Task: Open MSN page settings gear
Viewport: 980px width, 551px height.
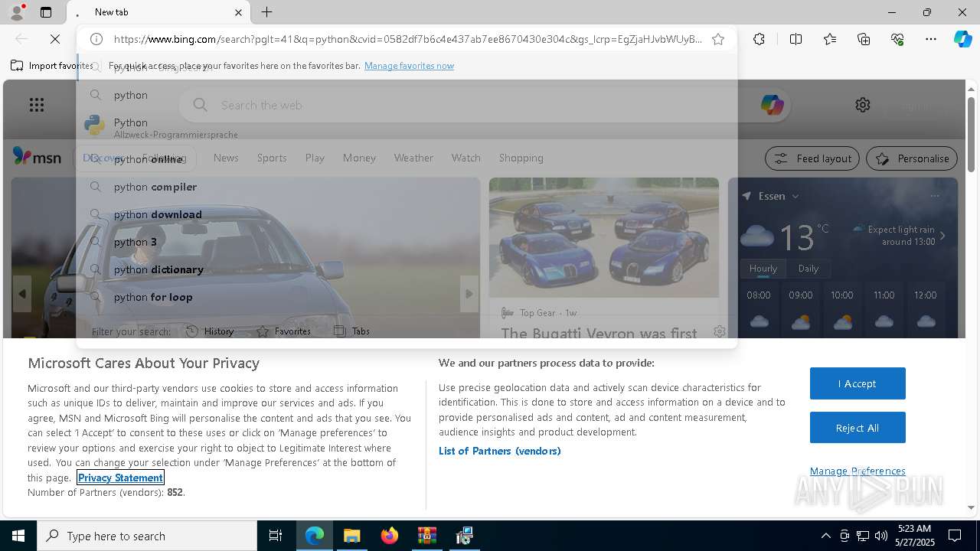Action: (863, 105)
